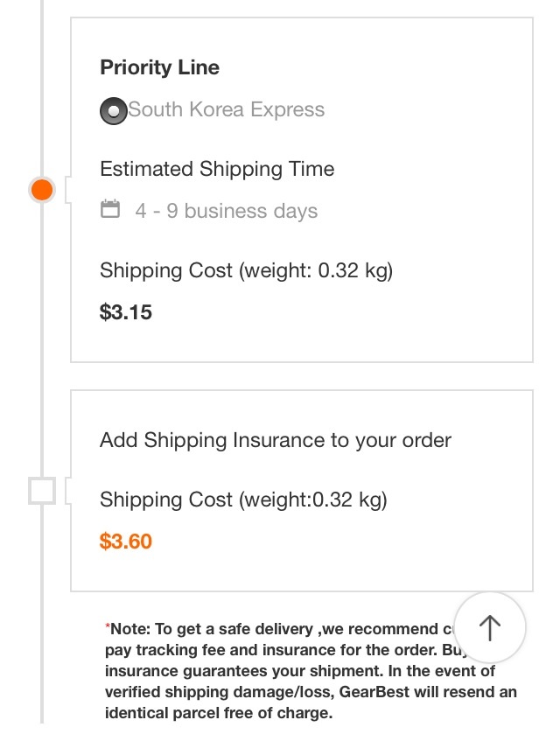Tick the shipping insurance checkbox

click(x=42, y=491)
